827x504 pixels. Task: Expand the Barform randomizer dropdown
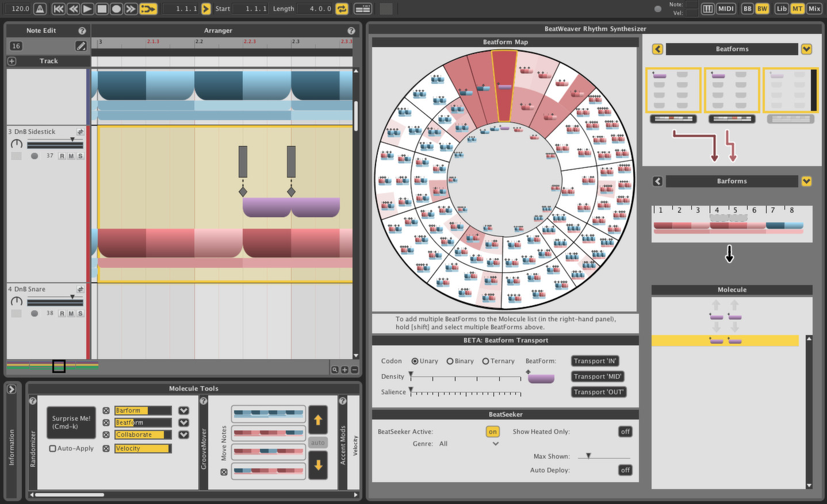pyautogui.click(x=183, y=410)
